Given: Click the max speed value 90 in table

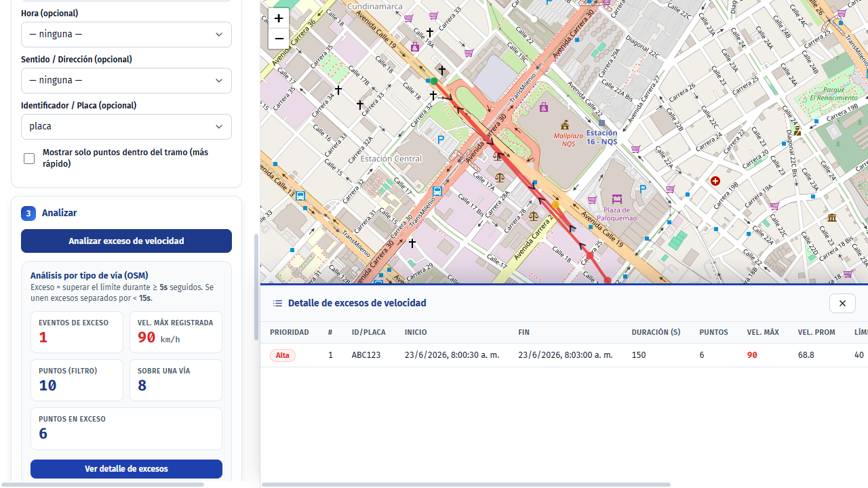Looking at the screenshot, I should click(752, 355).
